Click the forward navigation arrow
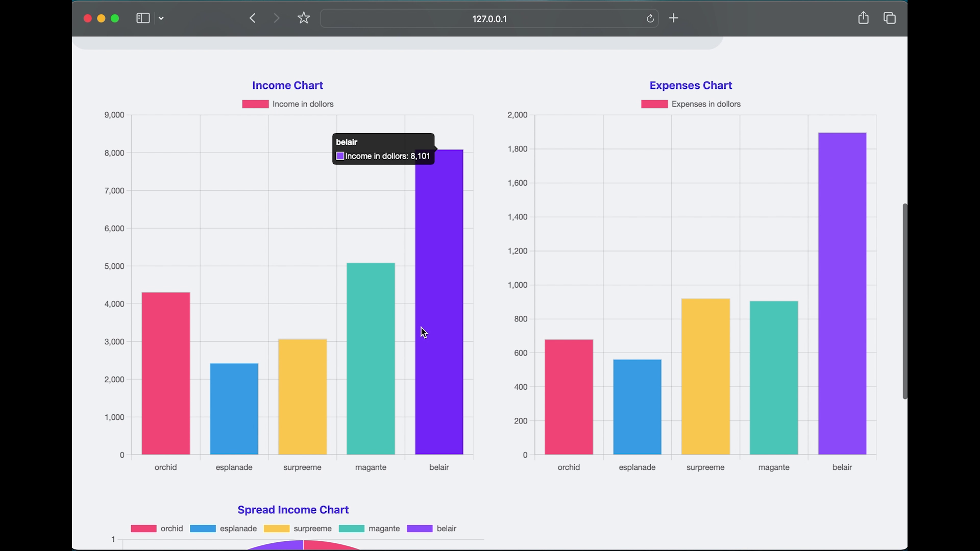980x551 pixels. 276,18
